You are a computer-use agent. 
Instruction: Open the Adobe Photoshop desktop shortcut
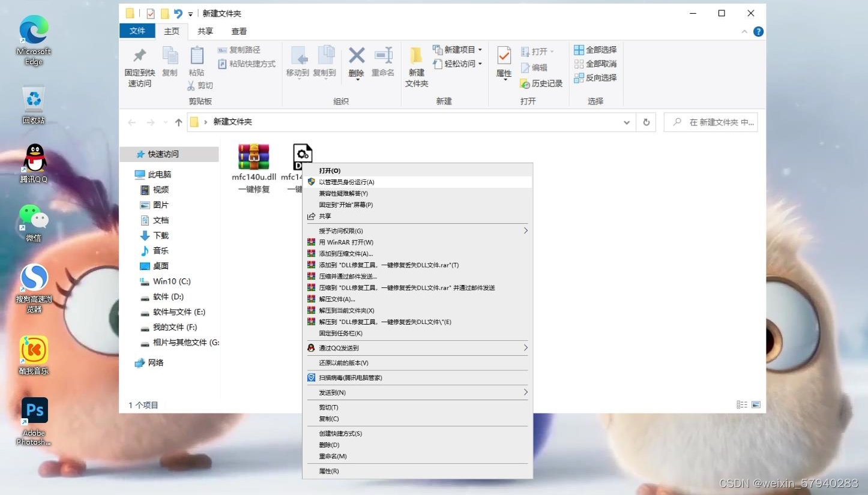click(x=34, y=421)
